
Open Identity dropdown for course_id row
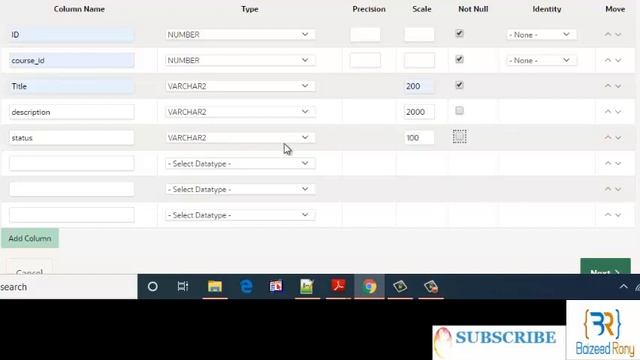541,60
